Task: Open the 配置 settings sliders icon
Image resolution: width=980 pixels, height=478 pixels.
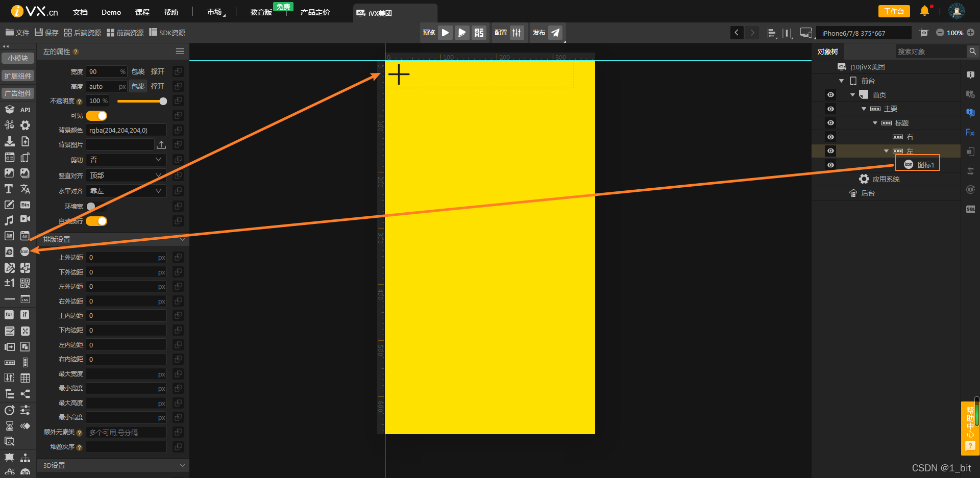Action: pos(517,33)
